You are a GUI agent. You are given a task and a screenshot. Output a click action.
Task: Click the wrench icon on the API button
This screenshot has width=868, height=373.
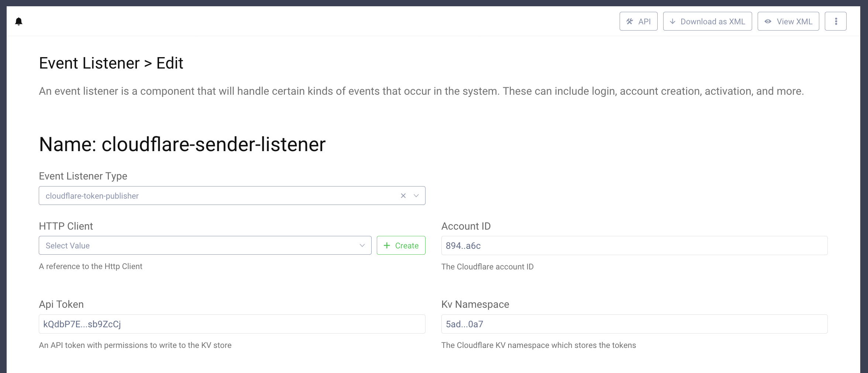630,21
